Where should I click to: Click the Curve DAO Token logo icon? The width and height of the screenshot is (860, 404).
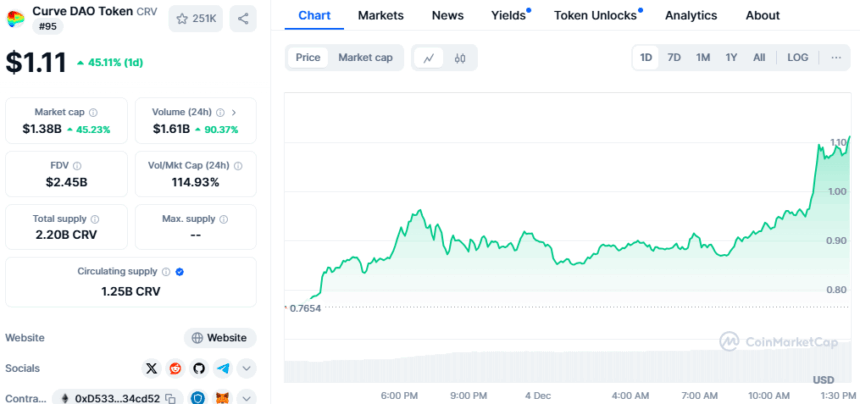[15, 19]
